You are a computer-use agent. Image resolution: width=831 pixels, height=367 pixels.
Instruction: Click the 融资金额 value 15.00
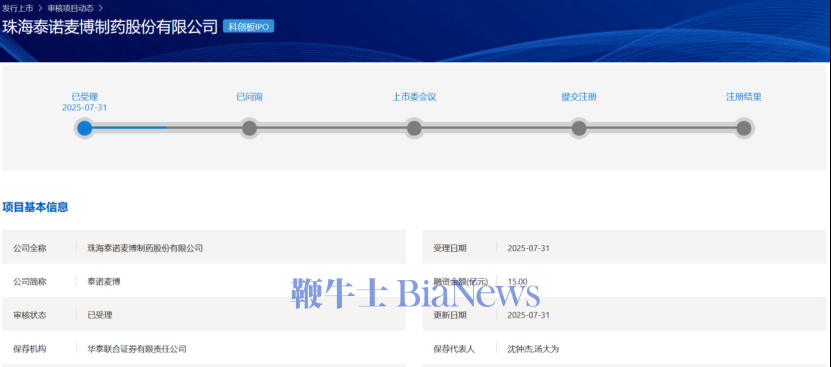(517, 282)
